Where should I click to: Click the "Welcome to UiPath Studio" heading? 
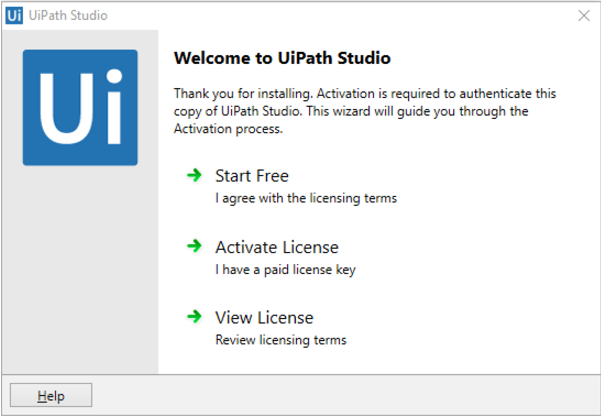(x=282, y=58)
